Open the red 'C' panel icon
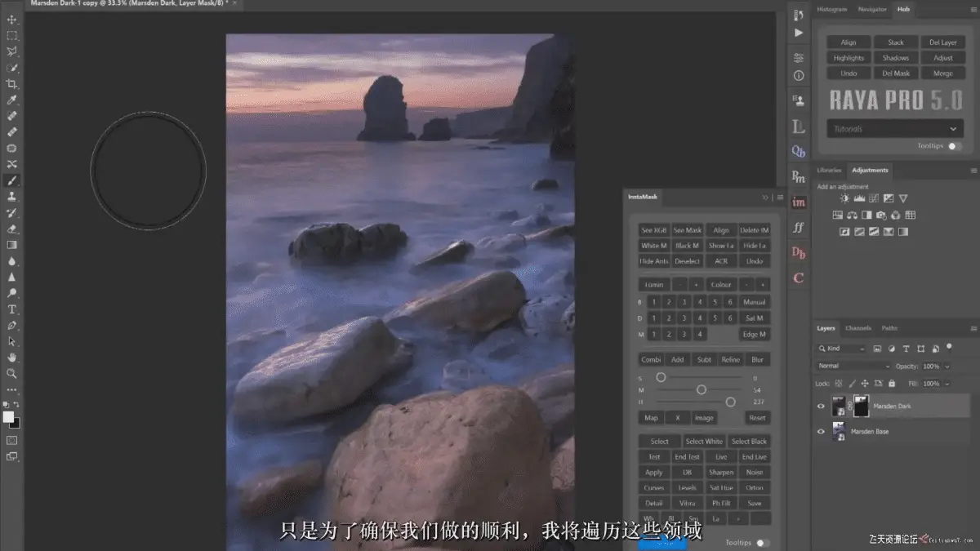 point(799,278)
